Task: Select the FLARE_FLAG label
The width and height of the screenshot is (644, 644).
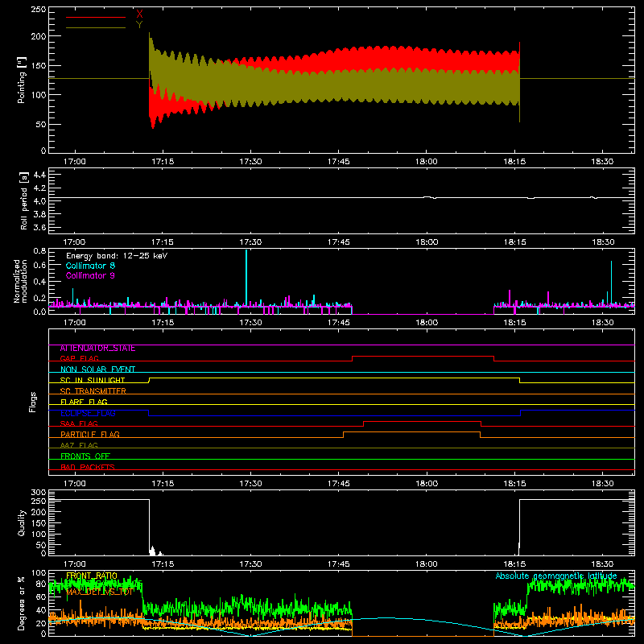Action: 84,402
